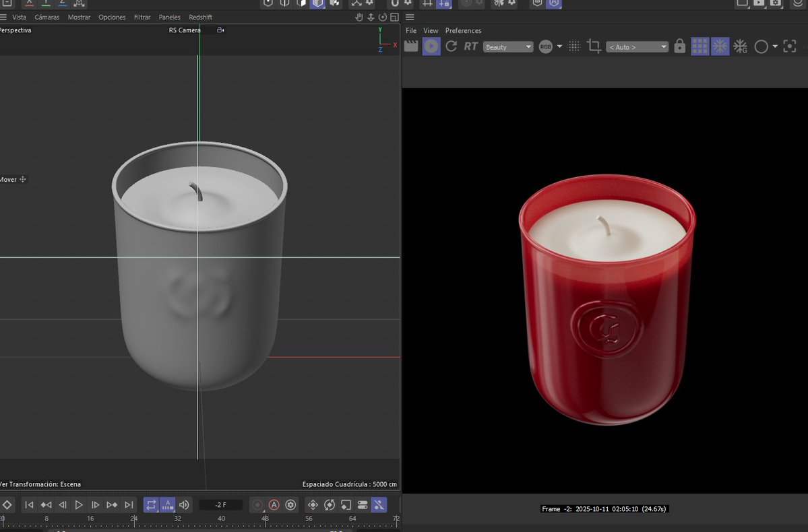The height and width of the screenshot is (532, 808).
Task: Toggle the viewport maximize layout icon
Action: pyautogui.click(x=394, y=17)
